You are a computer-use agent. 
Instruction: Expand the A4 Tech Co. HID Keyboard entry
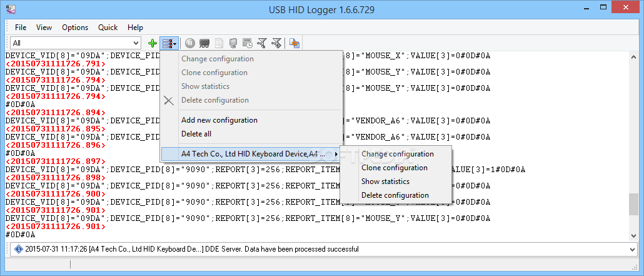pyautogui.click(x=250, y=154)
